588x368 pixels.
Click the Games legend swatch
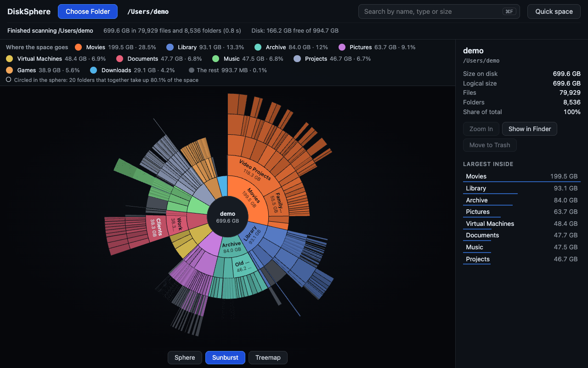[10, 70]
